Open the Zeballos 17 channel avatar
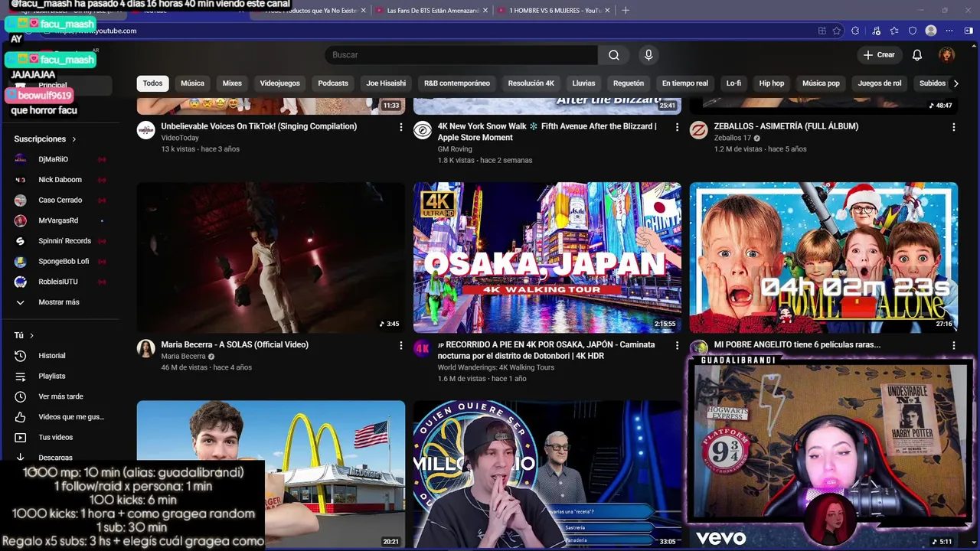This screenshot has width=980, height=551. (x=698, y=130)
